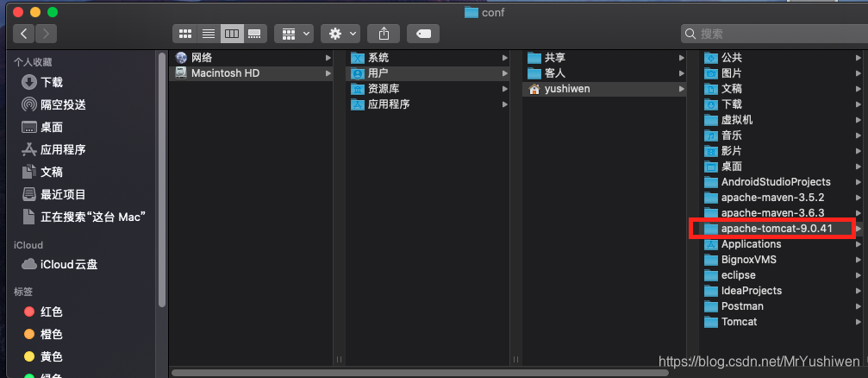The image size is (868, 378).
Task: Switch to gallery view
Action: [x=254, y=34]
